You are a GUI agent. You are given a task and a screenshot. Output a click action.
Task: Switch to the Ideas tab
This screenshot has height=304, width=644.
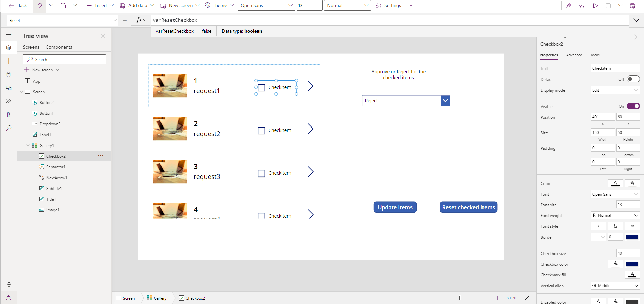pos(595,55)
